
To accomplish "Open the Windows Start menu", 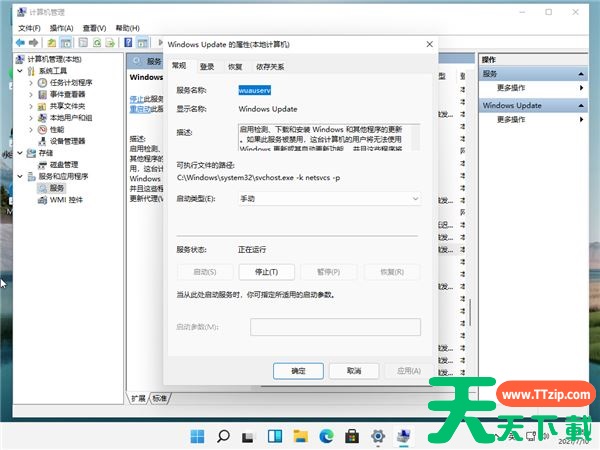I will click(197, 436).
